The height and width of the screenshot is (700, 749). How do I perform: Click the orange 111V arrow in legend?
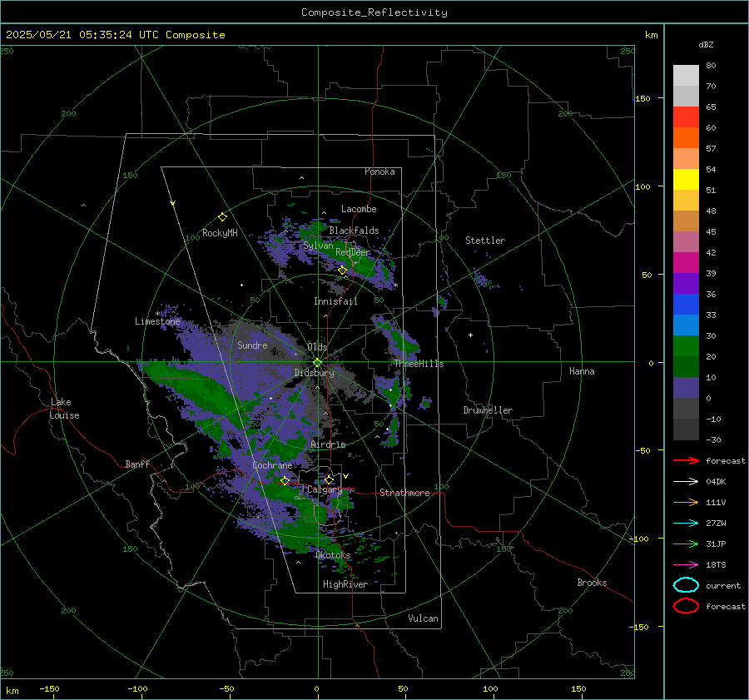point(686,502)
